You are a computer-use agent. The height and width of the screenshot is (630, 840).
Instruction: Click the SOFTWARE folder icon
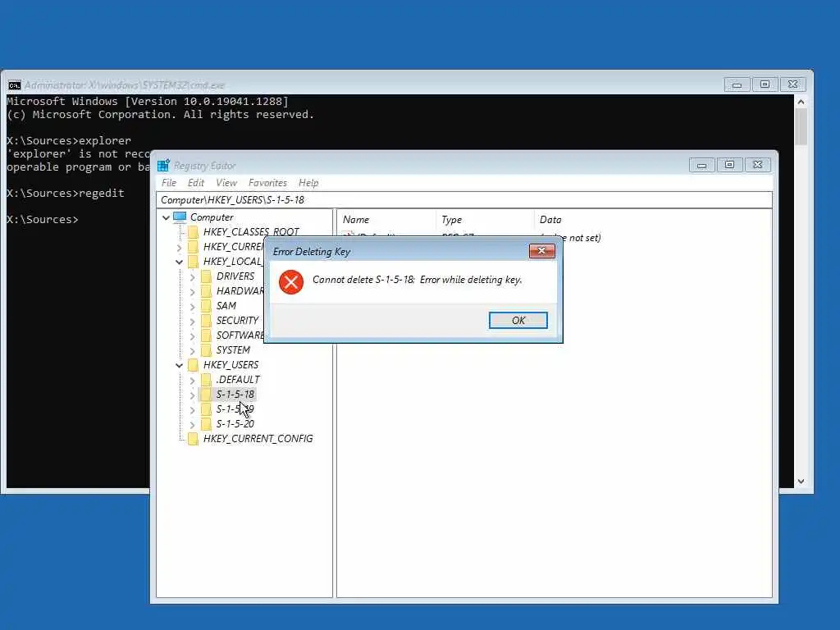click(206, 336)
